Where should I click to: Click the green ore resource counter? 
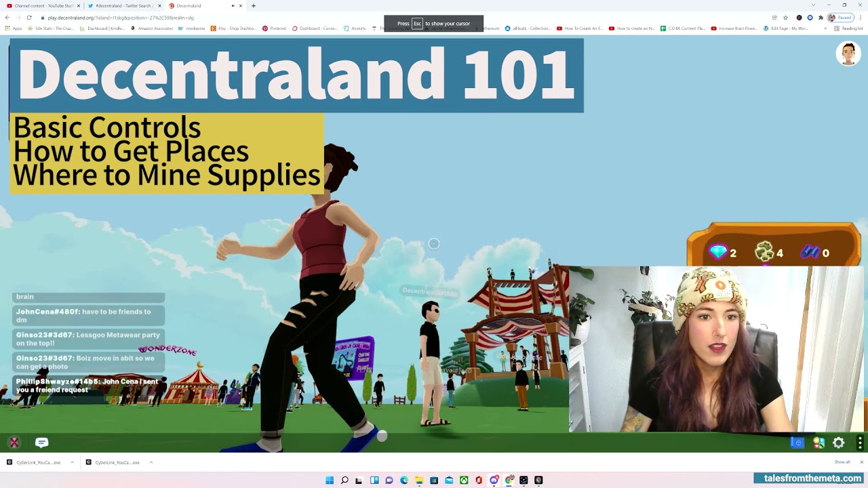coord(770,253)
